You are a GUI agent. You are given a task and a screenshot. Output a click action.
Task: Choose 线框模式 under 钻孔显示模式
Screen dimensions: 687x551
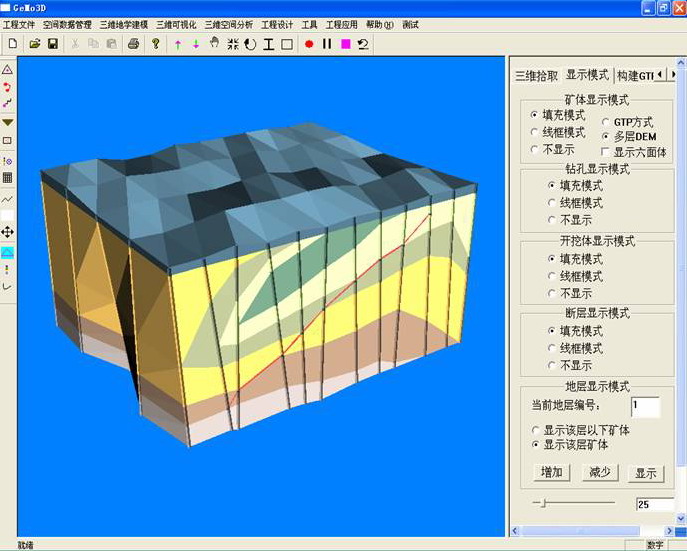coord(551,202)
